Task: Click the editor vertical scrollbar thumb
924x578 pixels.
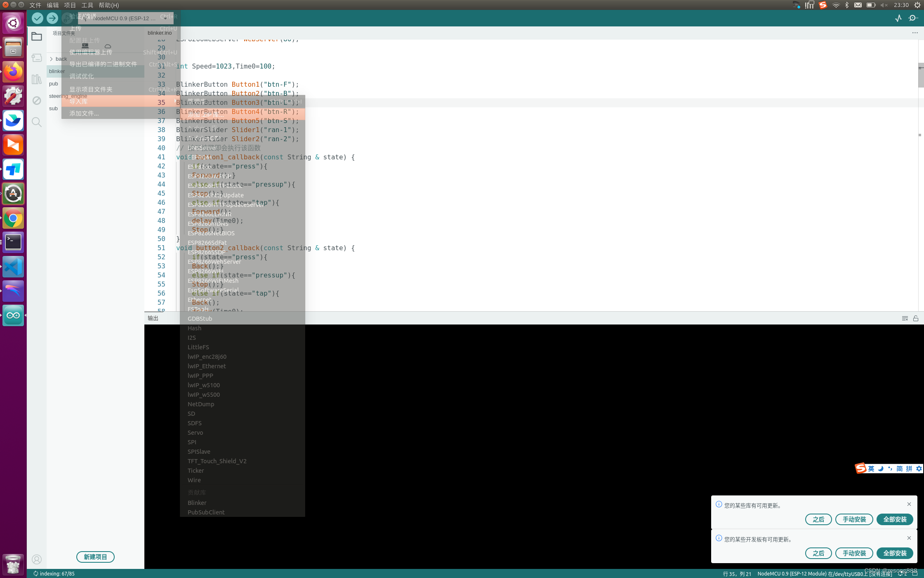Action: coord(921,75)
